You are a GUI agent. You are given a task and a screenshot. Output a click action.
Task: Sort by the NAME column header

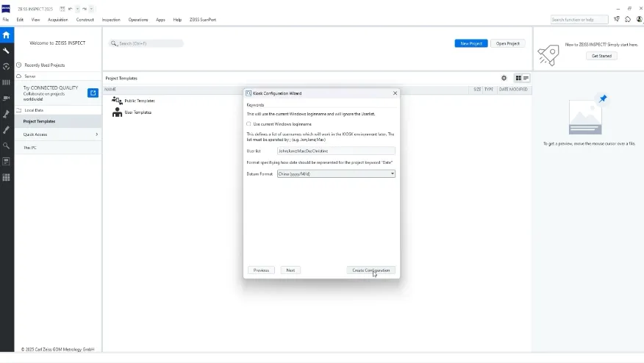click(x=110, y=90)
